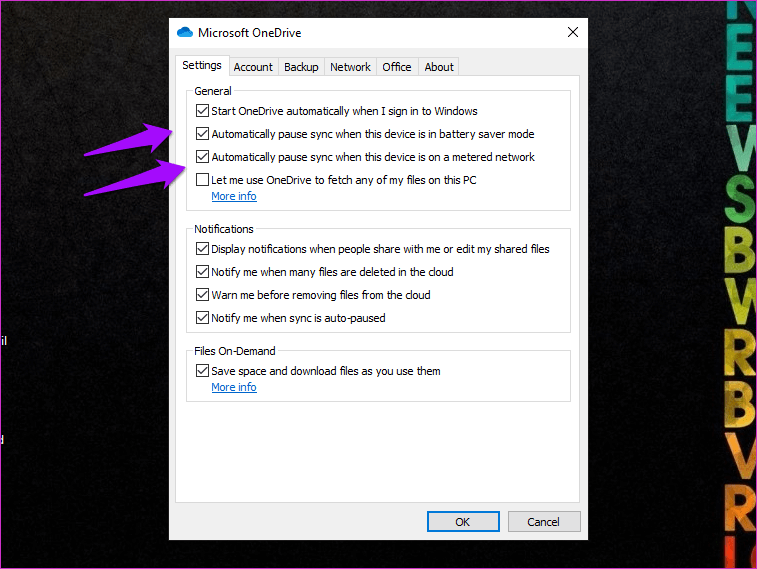Screen dimensions: 757x569
Task: Open the Account tab
Action: point(253,67)
